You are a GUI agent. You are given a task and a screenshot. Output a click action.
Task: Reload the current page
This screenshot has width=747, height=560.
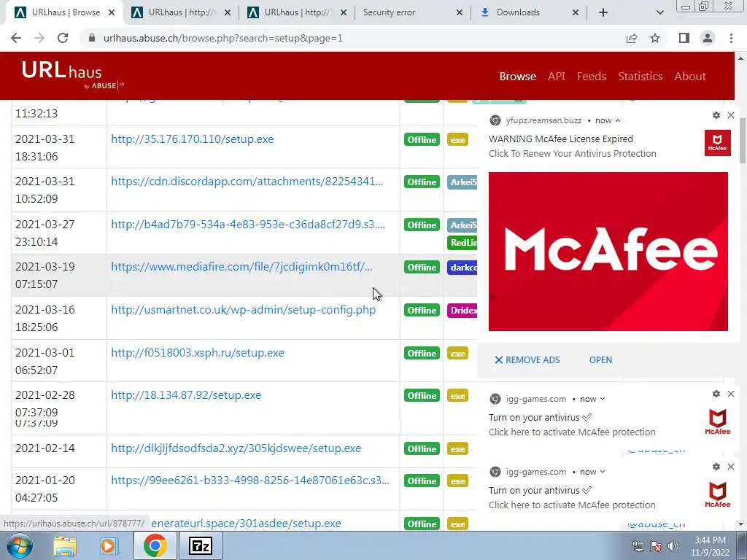tap(63, 38)
